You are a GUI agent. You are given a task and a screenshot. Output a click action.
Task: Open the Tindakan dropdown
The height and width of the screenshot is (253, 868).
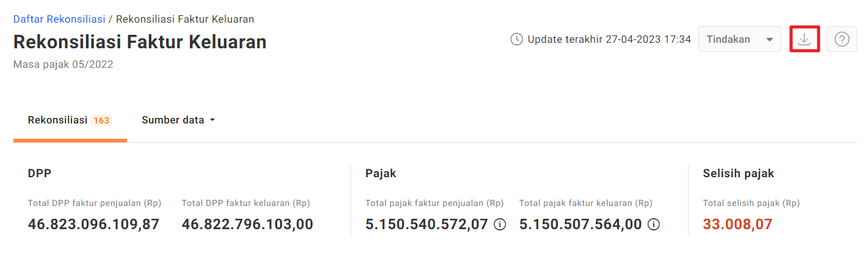click(x=740, y=39)
